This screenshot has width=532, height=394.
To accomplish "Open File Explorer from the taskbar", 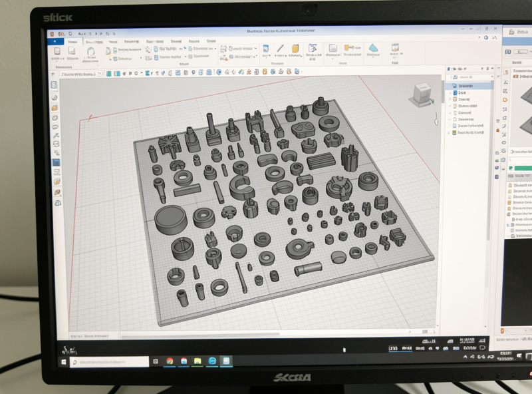I will [198, 361].
